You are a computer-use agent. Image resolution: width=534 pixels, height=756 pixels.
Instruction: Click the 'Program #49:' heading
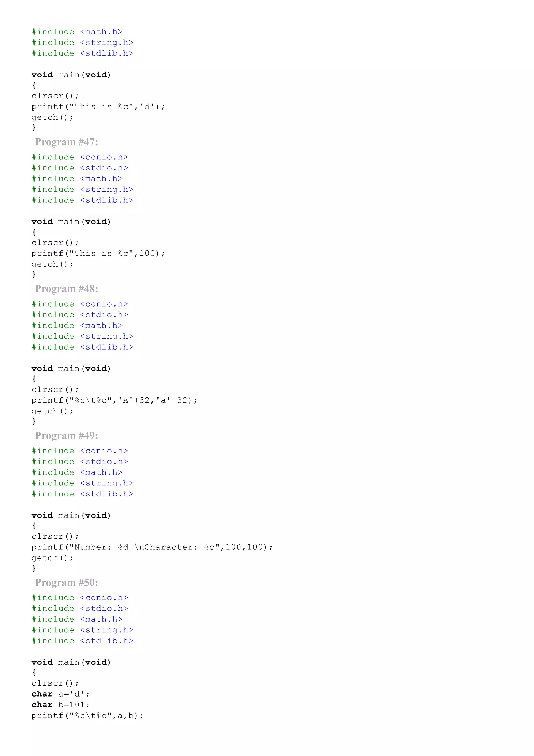pyautogui.click(x=66, y=436)
